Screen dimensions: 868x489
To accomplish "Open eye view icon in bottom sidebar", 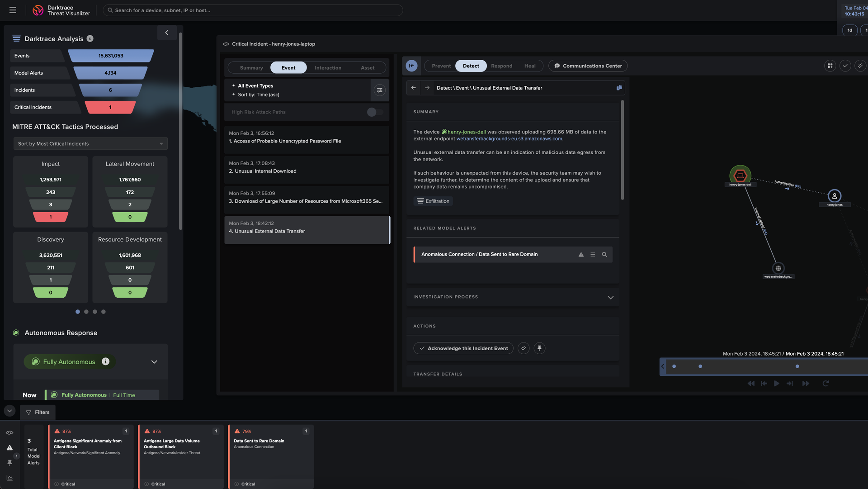I will (9, 433).
